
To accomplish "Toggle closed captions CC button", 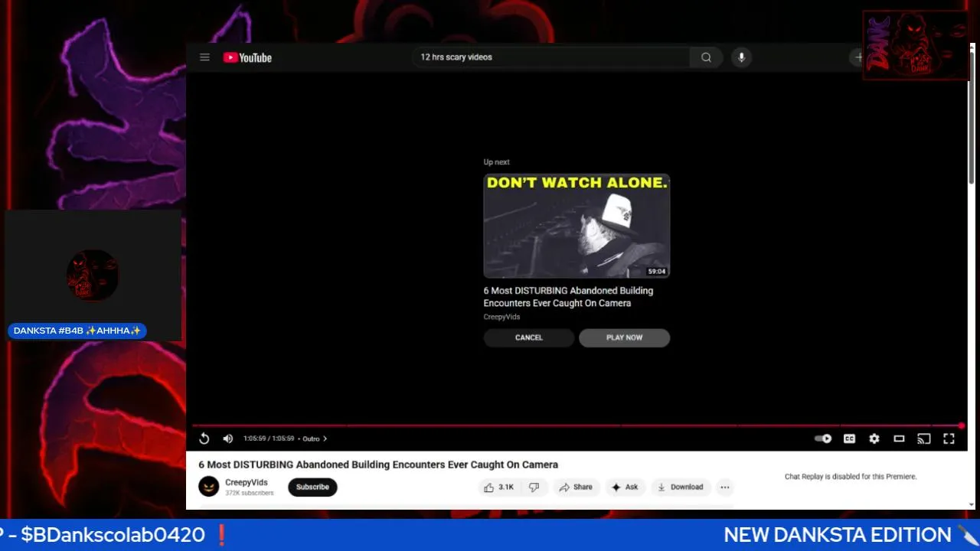I will 849,439.
